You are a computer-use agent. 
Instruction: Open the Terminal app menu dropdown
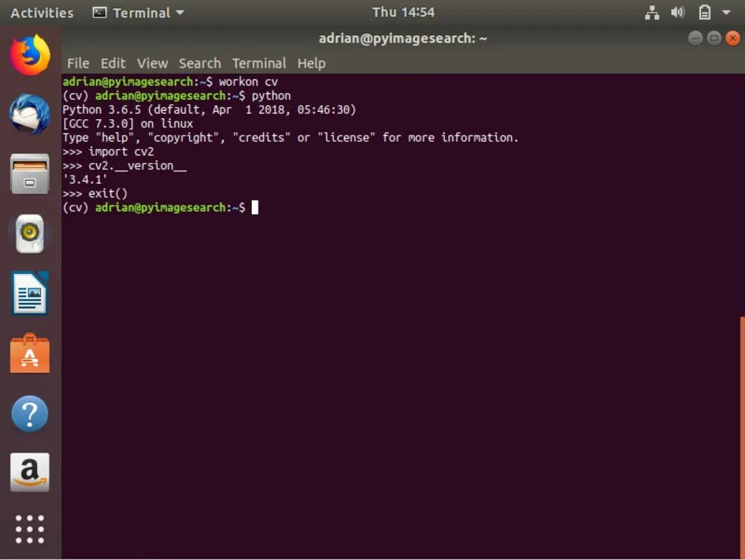[139, 13]
